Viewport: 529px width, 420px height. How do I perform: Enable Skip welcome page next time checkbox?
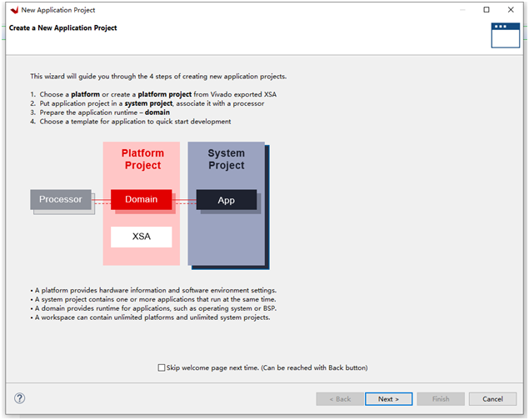tap(162, 367)
